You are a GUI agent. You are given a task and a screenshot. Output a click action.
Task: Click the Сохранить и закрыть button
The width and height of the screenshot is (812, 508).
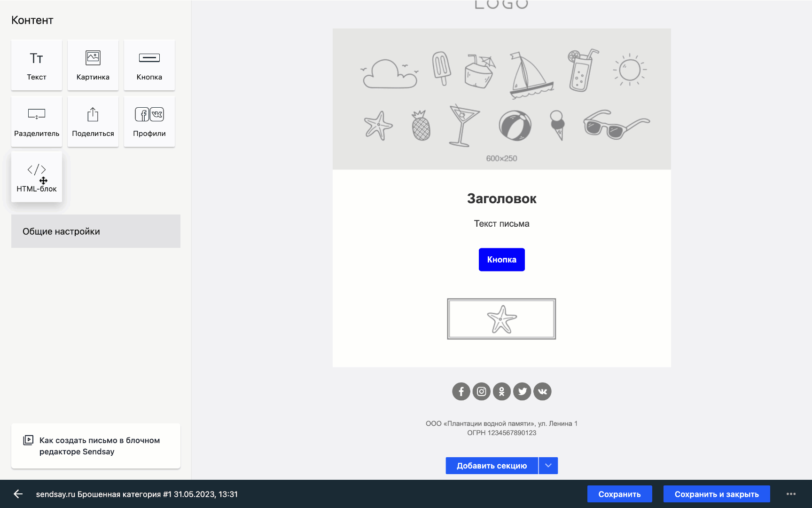click(717, 494)
